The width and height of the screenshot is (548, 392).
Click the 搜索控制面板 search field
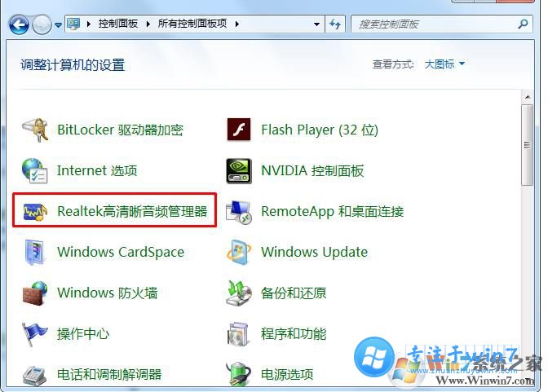point(442,24)
